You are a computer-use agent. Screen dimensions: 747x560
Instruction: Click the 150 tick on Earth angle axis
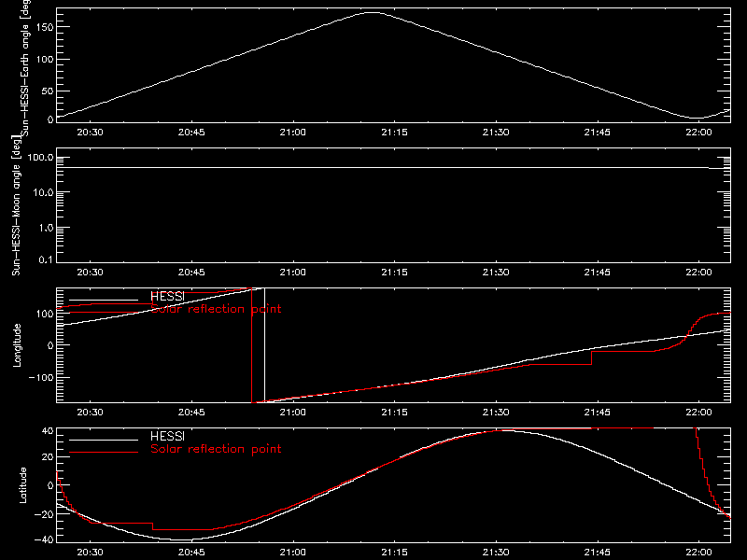pyautogui.click(x=45, y=27)
